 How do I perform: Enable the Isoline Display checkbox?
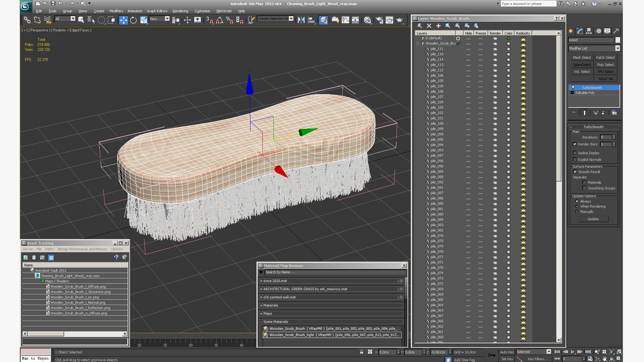(x=575, y=153)
